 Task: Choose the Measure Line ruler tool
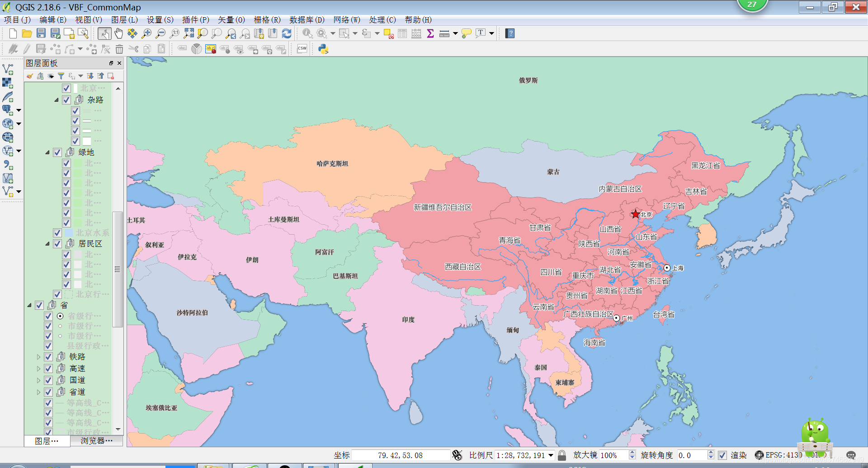tap(444, 33)
